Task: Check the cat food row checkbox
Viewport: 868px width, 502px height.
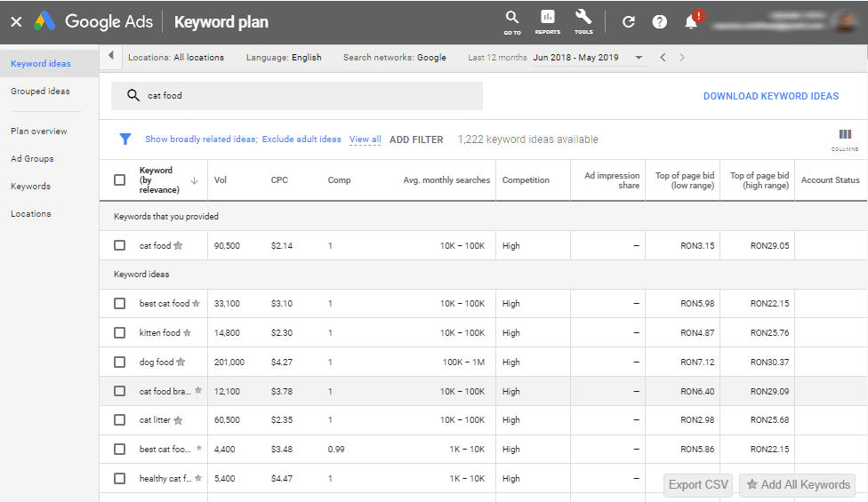Action: [x=119, y=245]
